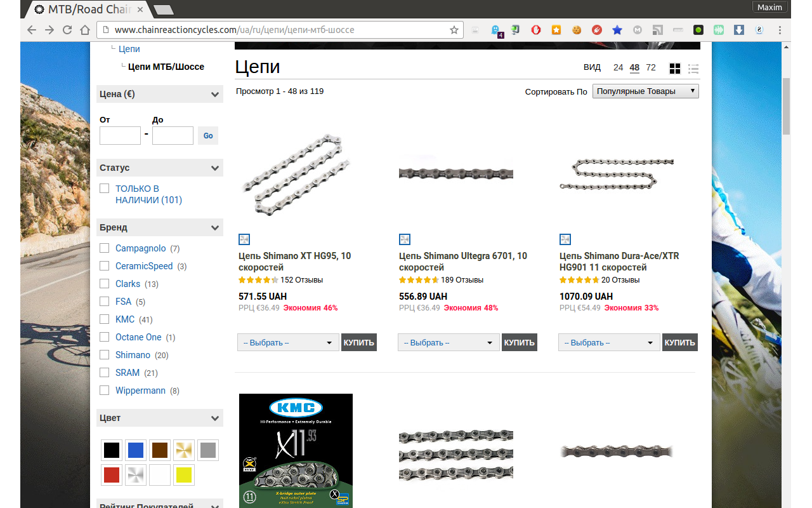Image resolution: width=812 pixels, height=508 pixels.
Task: Switch to grid view layout
Action: [675, 69]
